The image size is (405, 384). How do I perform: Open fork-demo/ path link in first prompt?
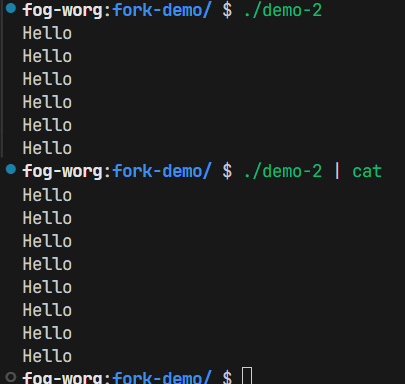click(162, 10)
